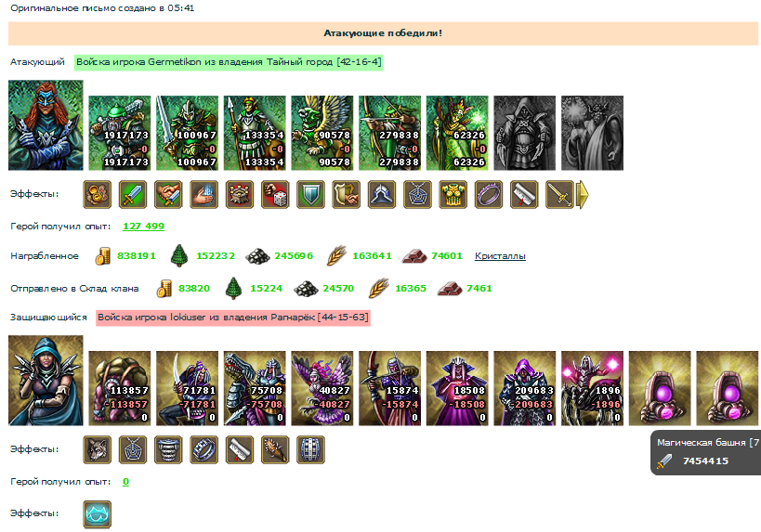The height and width of the screenshot is (532, 761).
Task: Click the defender archer unit with 15874
Action: pos(389,388)
